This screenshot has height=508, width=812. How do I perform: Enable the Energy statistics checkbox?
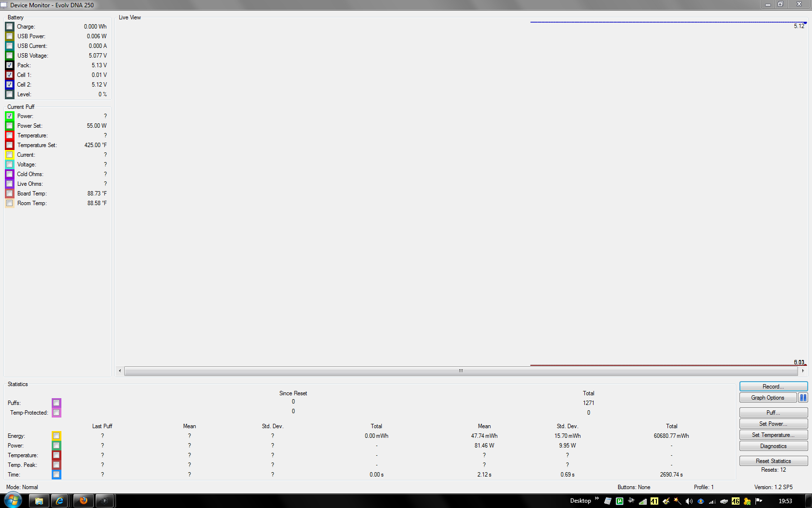tap(57, 436)
